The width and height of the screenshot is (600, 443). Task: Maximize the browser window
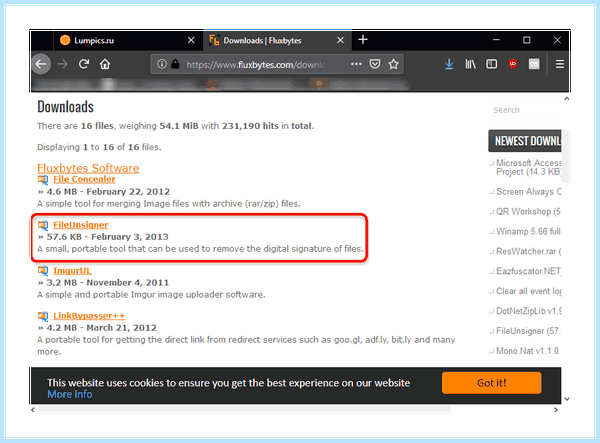(x=527, y=40)
